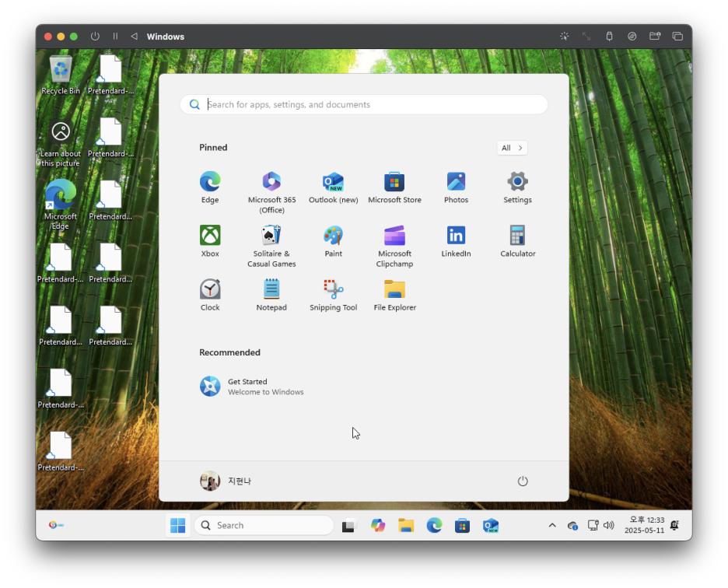Screen dimensions: 728x588
Task: Open Start menu power options
Action: (523, 481)
